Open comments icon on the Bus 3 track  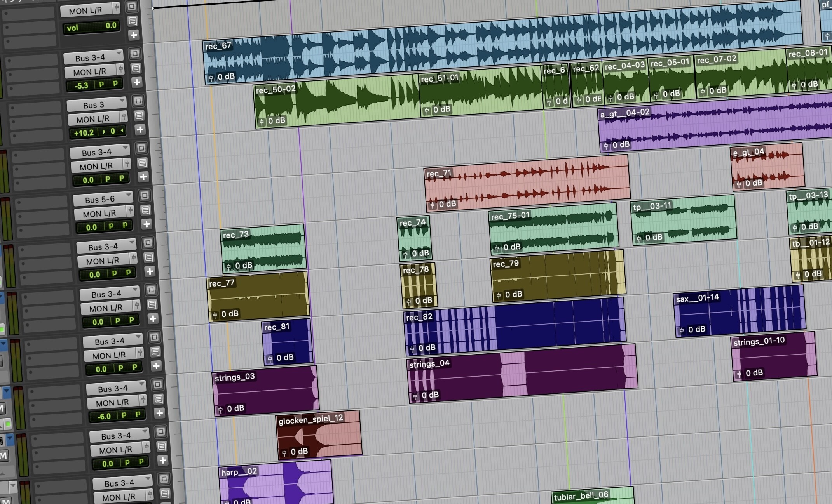tap(139, 116)
